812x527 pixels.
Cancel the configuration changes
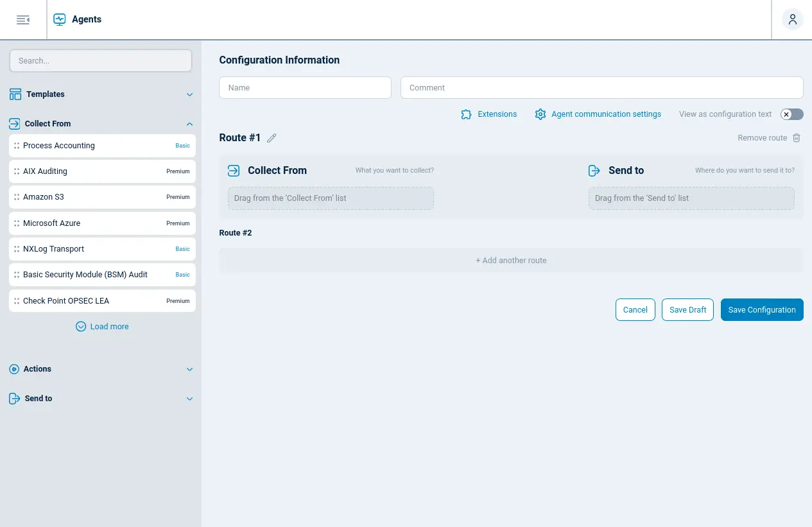click(635, 309)
